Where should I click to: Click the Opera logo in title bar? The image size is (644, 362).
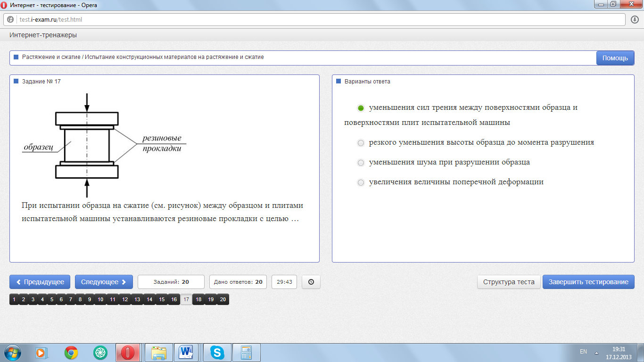[4, 4]
